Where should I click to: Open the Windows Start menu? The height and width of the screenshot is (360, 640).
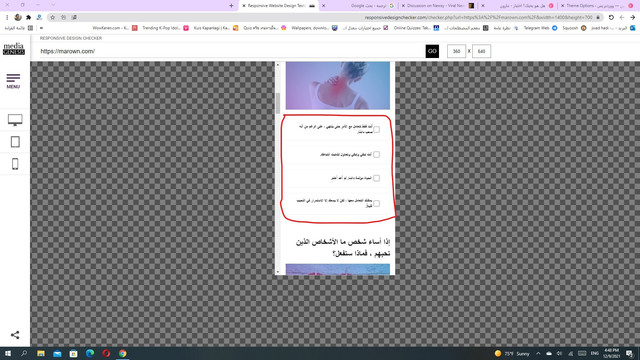pos(8,353)
